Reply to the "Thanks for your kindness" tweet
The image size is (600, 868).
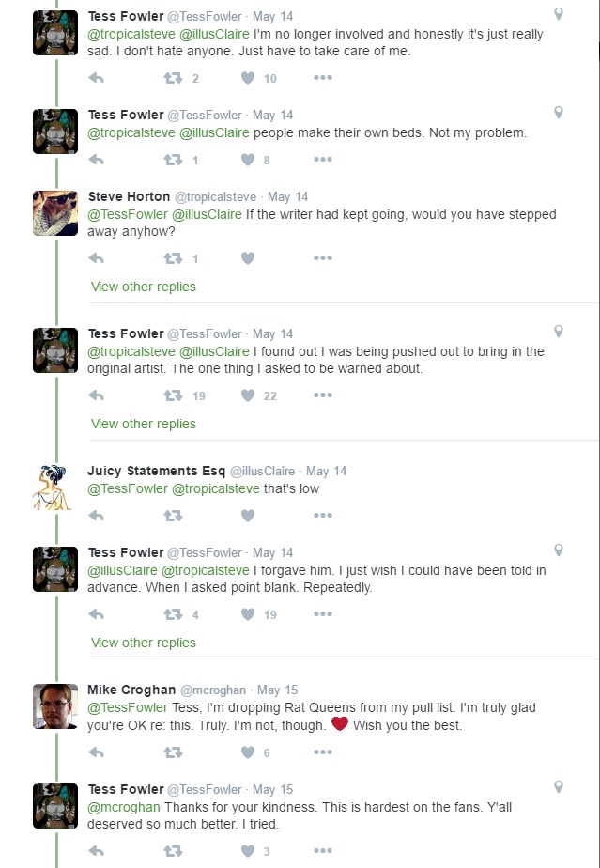point(96,851)
